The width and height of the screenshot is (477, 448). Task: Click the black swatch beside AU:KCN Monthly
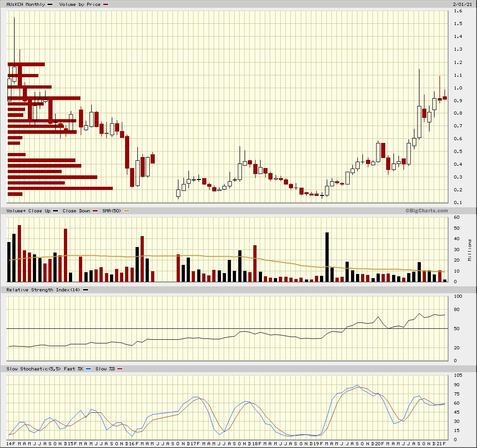coord(49,5)
